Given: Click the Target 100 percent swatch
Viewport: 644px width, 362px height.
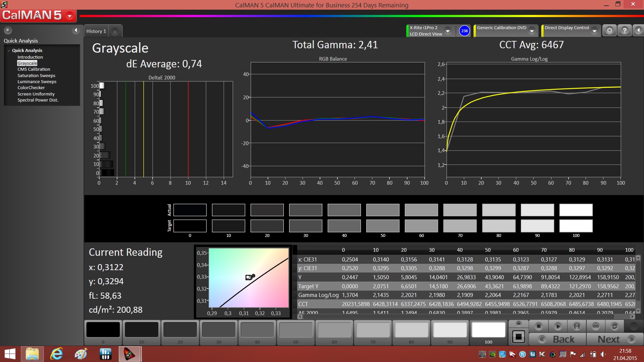Looking at the screenshot, I should click(x=576, y=226).
